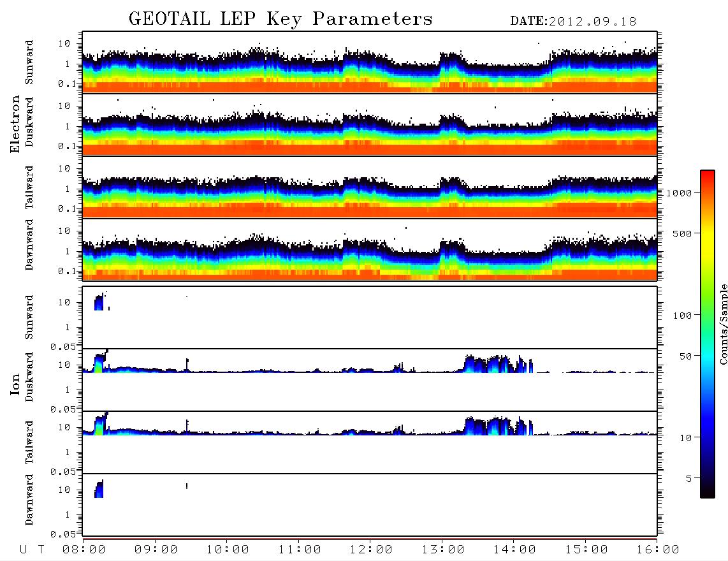Select the Ion "Sunward" panel label
Image resolution: width=728 pixels, height=561 pixels.
coord(29,317)
